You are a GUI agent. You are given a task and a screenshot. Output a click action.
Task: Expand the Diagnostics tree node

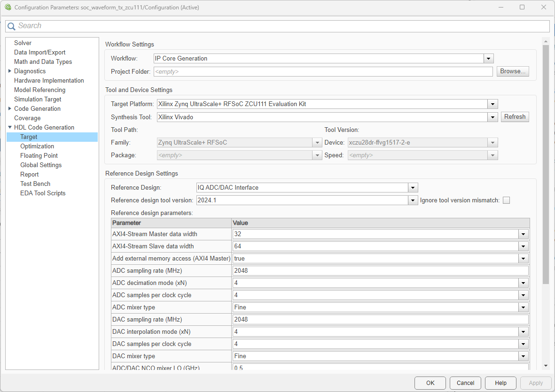[10, 71]
